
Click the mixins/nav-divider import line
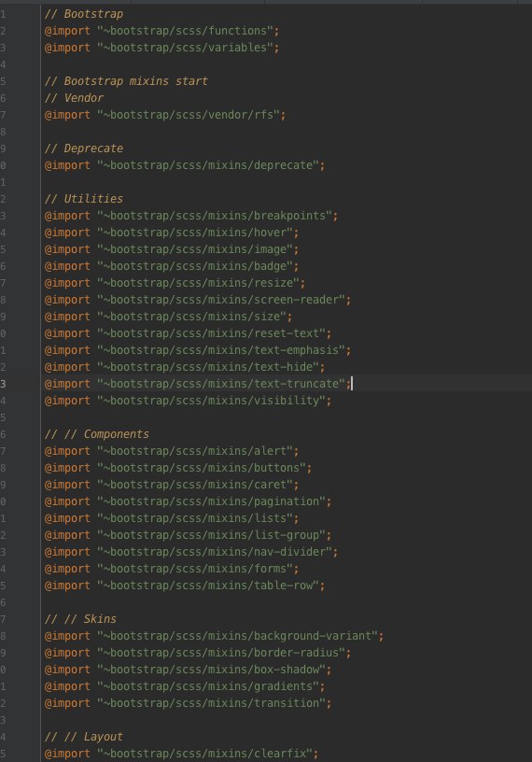coord(191,552)
